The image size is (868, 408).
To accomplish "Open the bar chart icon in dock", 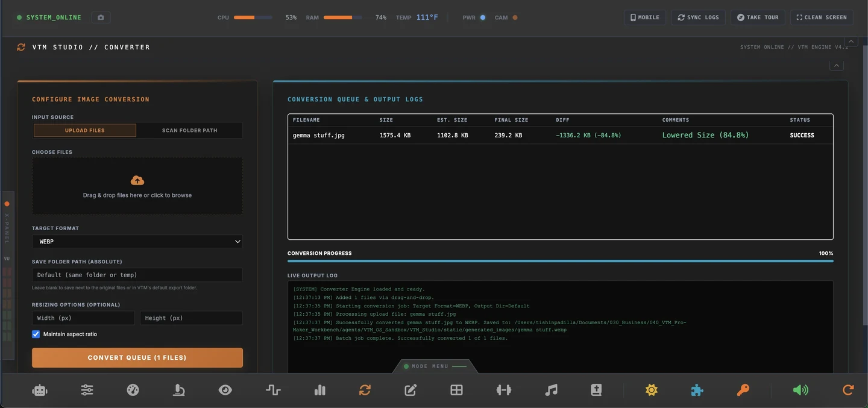I will point(320,390).
